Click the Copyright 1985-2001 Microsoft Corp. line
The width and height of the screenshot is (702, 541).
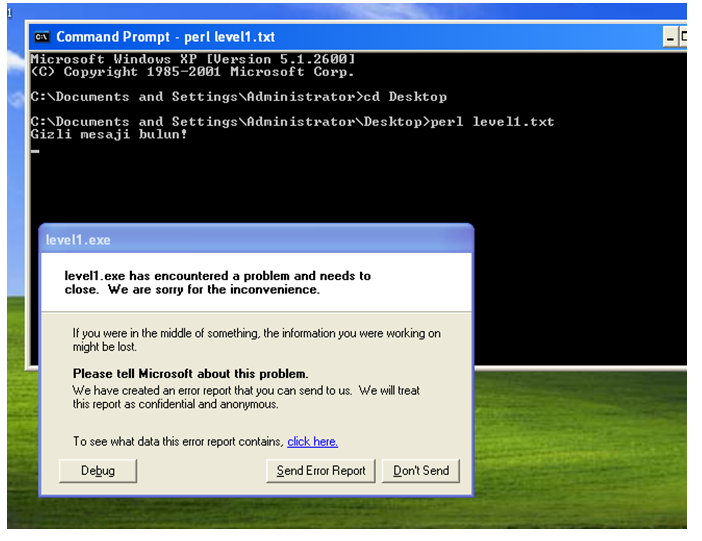[x=193, y=72]
